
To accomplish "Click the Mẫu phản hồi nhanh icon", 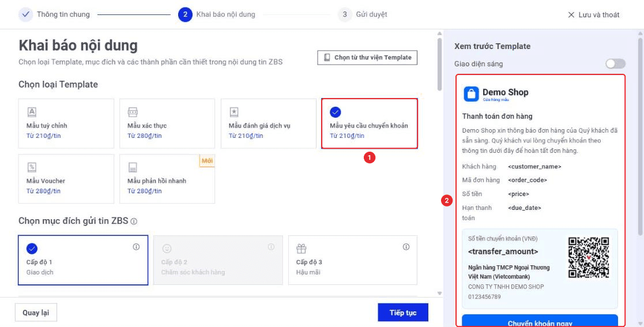I will coord(133,167).
